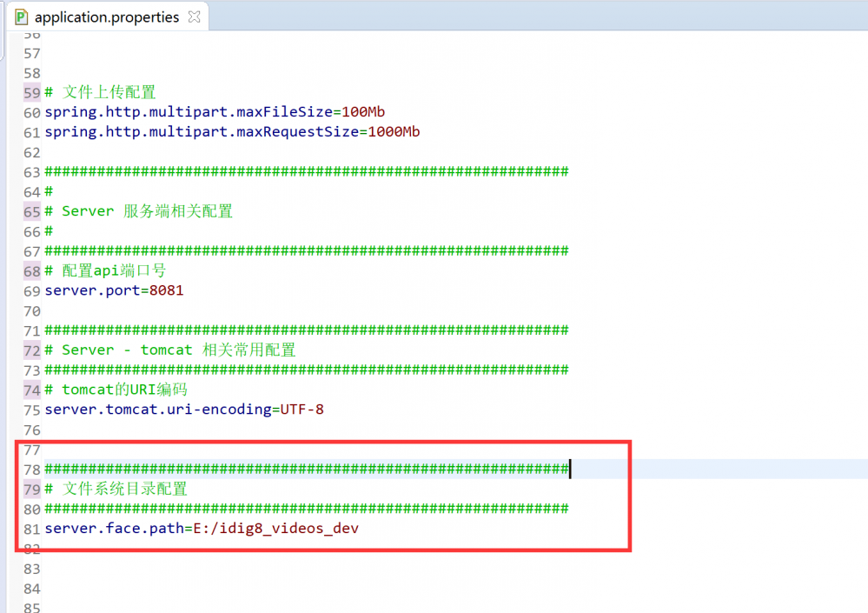Viewport: 868px width, 613px height.
Task: Click line number 70 in gutter
Action: 32,311
